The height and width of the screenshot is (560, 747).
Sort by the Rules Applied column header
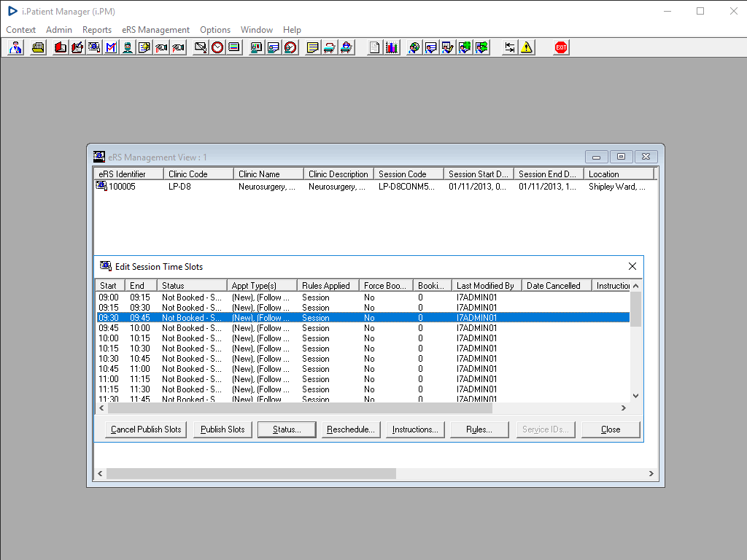point(328,286)
